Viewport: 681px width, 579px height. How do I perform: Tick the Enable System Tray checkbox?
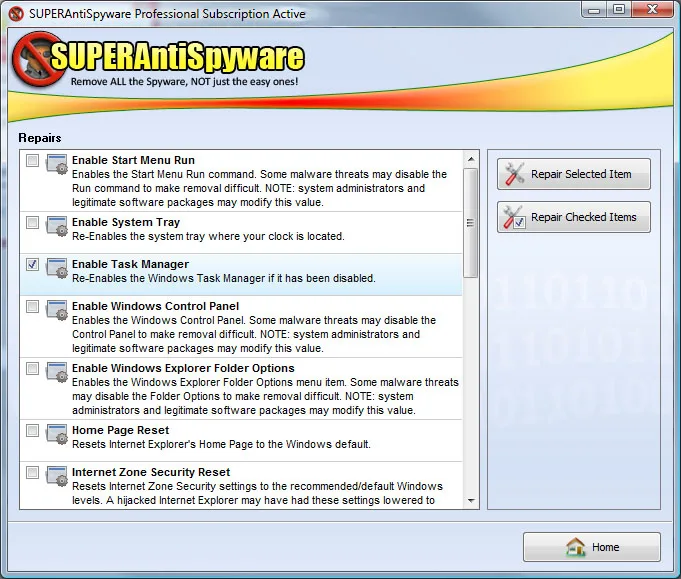click(x=32, y=222)
